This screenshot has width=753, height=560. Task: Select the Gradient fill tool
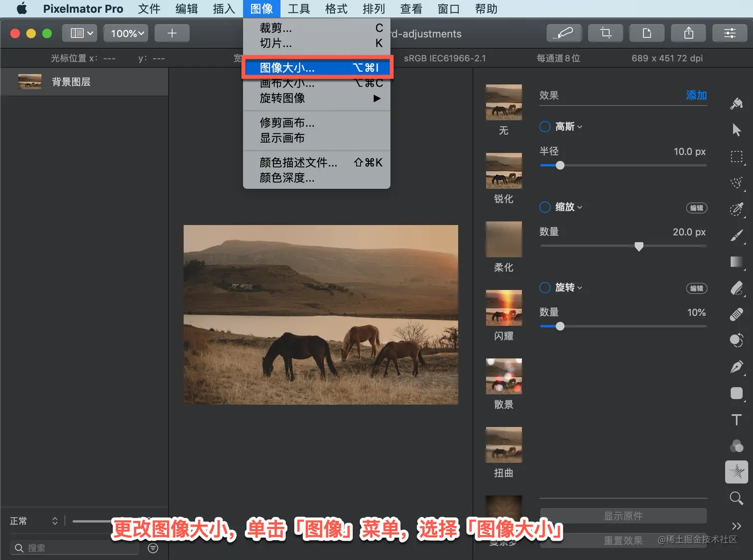[737, 262]
